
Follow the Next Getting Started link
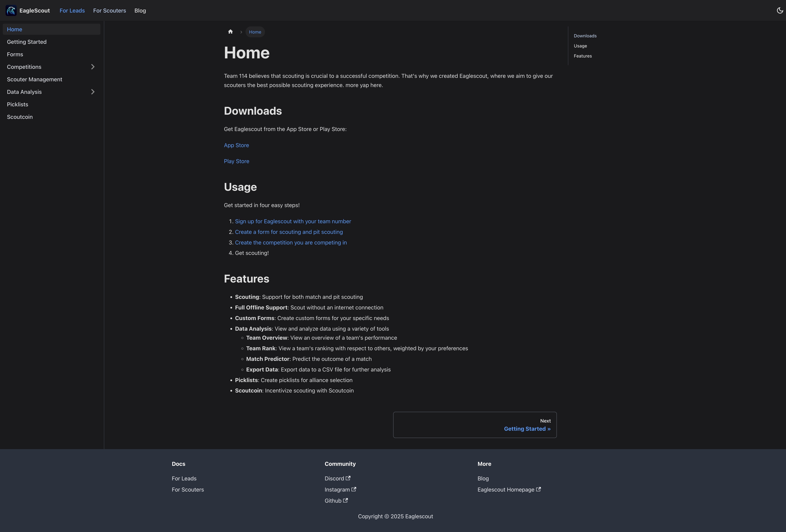point(527,428)
